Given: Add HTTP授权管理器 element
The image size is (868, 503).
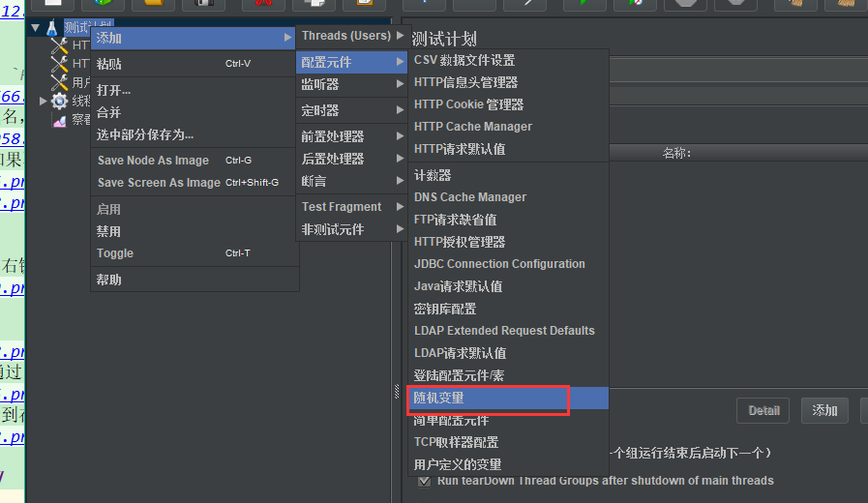Looking at the screenshot, I should coord(508,242).
